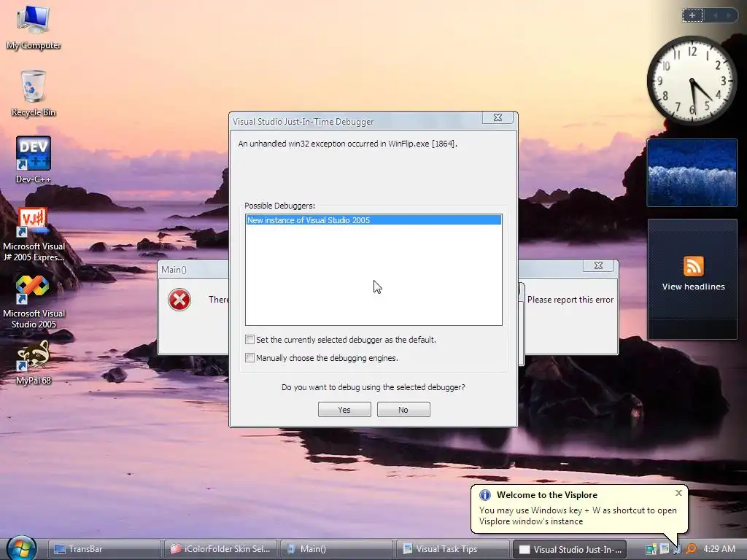This screenshot has width=747, height=560.
Task: Switch to Visual Studio Just-In-... taskbar button
Action: pos(569,549)
